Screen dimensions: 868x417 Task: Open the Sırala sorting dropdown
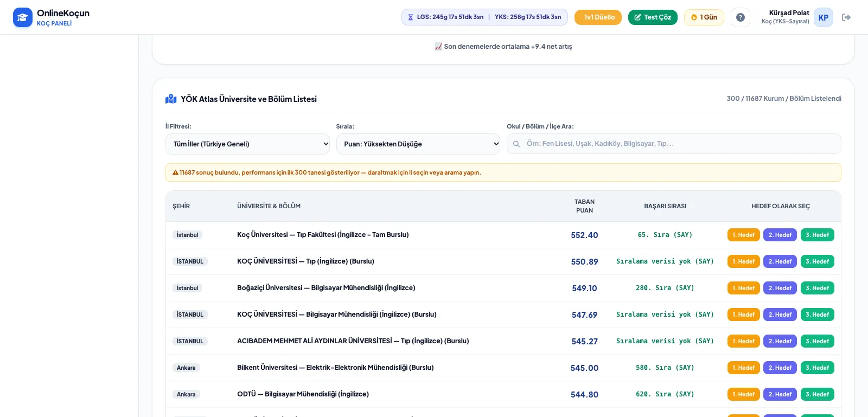pyautogui.click(x=418, y=144)
